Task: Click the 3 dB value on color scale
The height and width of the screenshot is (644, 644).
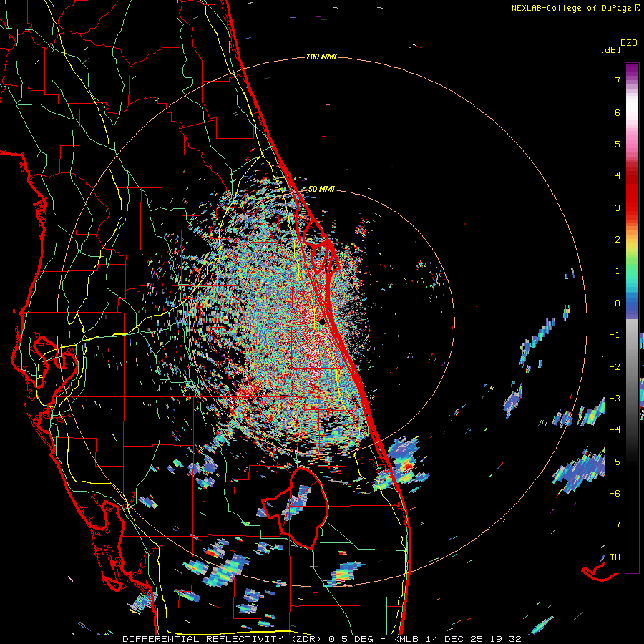Action: [618, 208]
